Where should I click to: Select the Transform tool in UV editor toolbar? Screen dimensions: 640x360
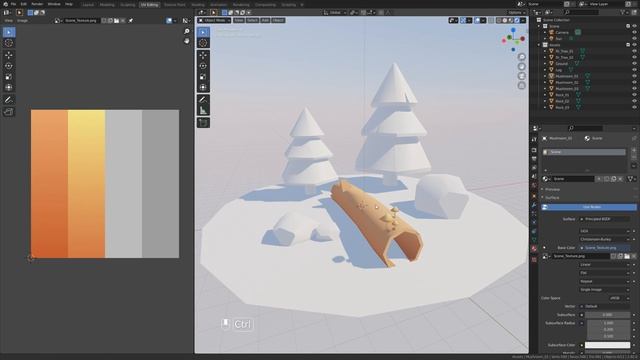[9, 87]
